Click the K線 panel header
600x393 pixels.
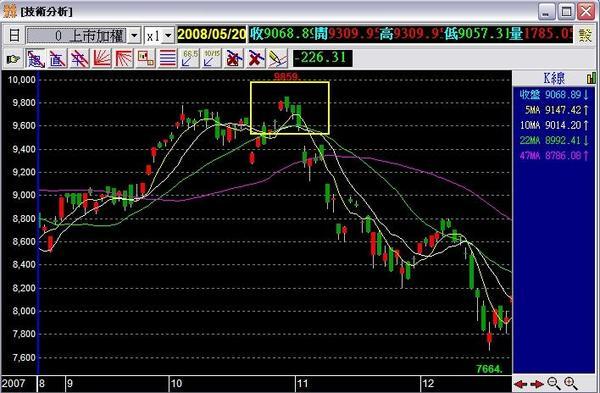pos(554,78)
